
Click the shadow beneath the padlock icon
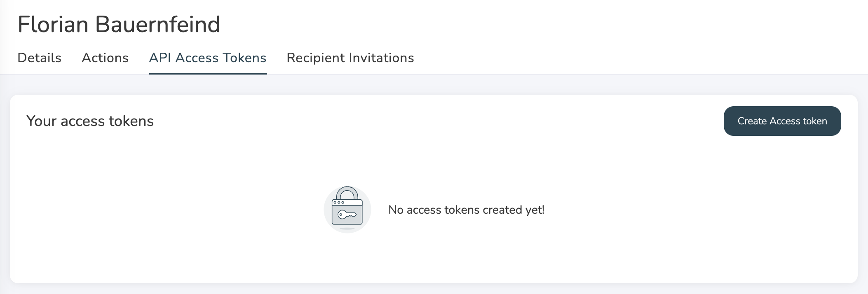click(347, 228)
